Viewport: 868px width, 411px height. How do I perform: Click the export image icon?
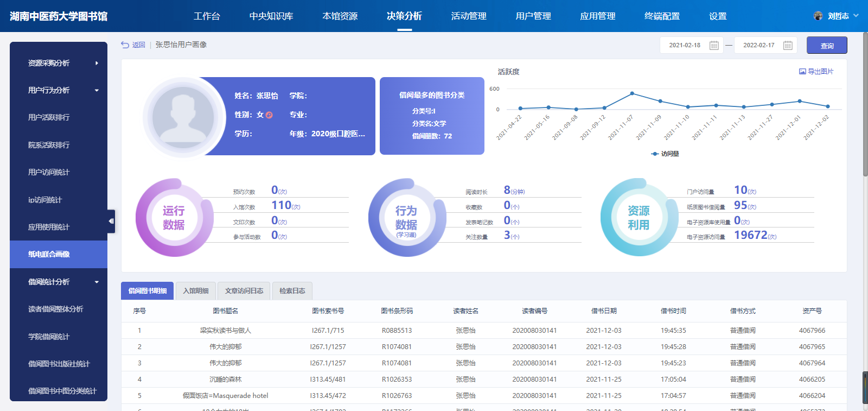[x=802, y=72]
